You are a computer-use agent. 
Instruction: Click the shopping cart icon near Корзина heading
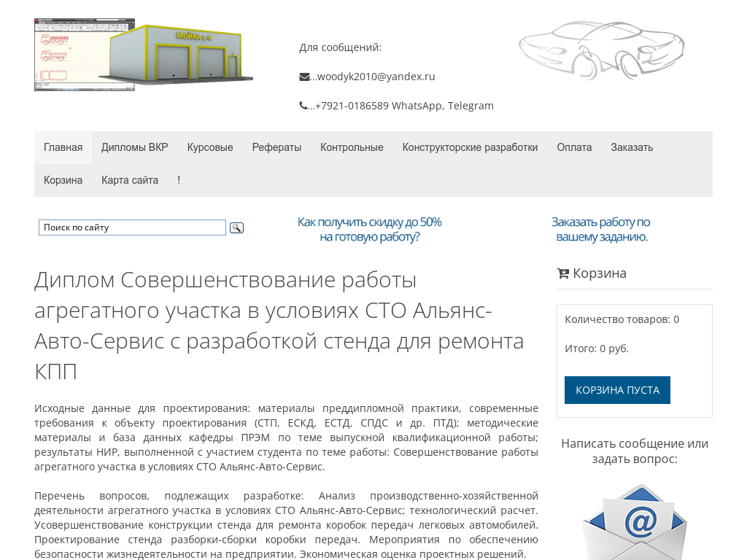[563, 274]
